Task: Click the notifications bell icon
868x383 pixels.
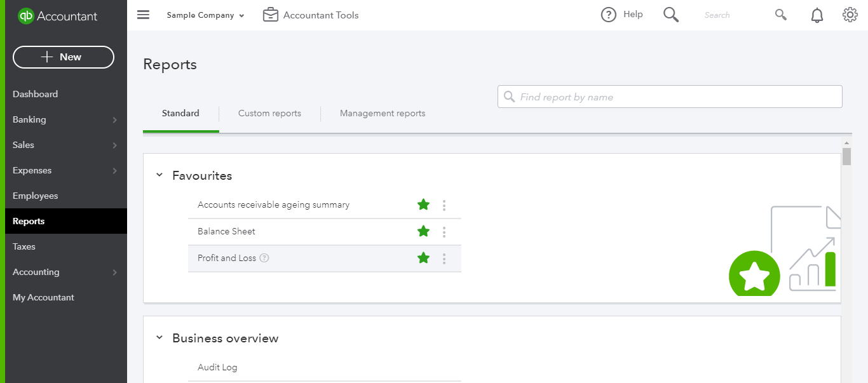Action: (x=817, y=15)
